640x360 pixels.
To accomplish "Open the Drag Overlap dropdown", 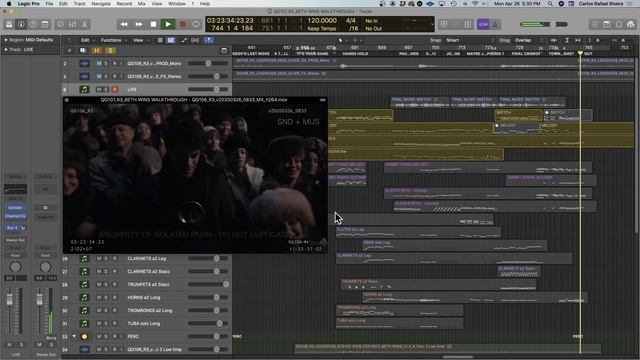I will 529,40.
